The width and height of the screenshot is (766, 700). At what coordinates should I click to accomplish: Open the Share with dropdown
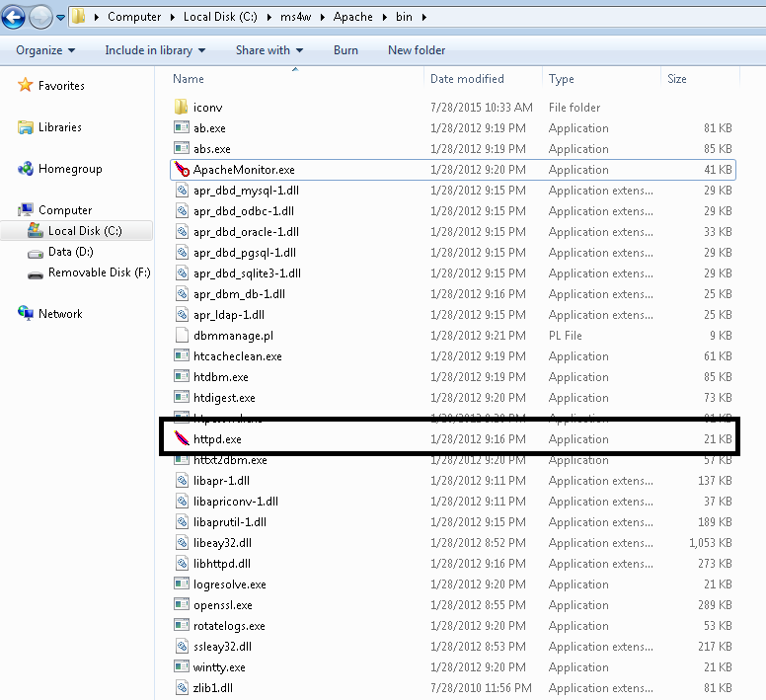click(268, 50)
